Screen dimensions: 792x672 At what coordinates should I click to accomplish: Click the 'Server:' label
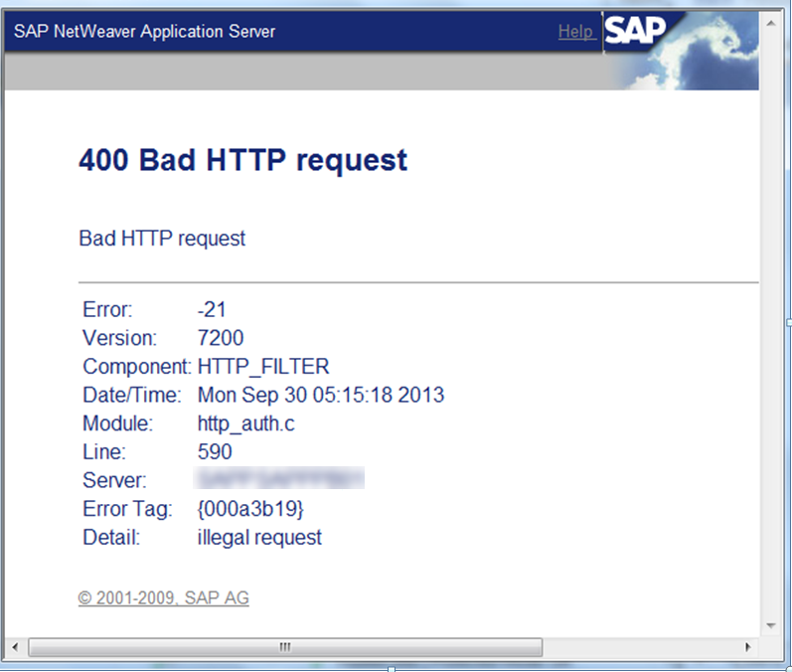point(114,480)
